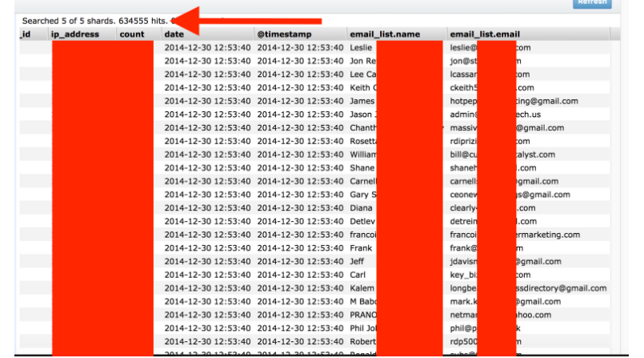
Task: Click the name cell starting 'Carl'
Action: coord(358,275)
